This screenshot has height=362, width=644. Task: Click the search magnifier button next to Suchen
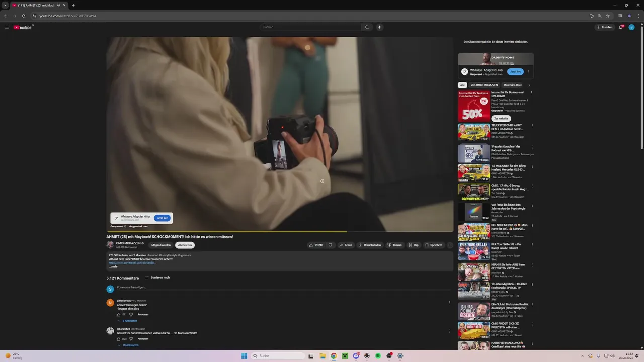[367, 27]
